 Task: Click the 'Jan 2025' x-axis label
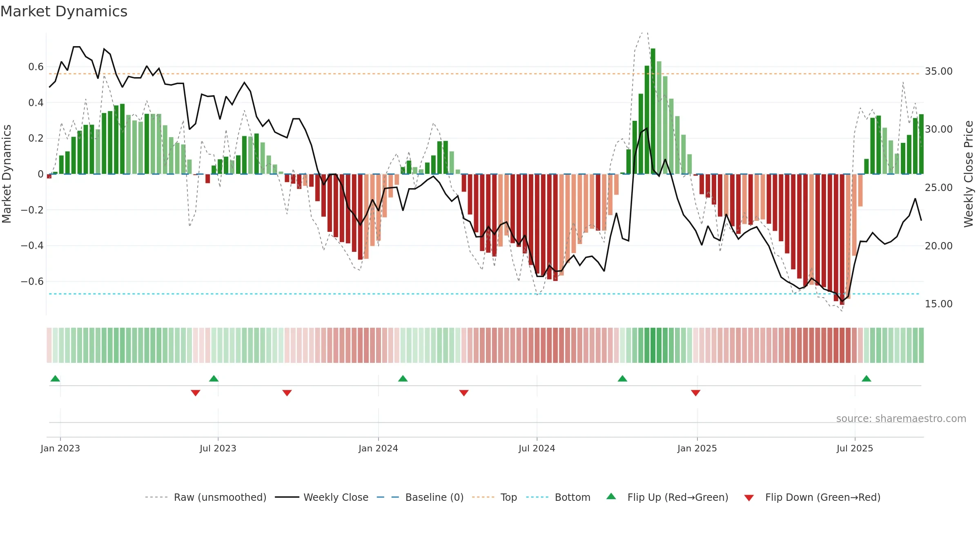pyautogui.click(x=697, y=449)
